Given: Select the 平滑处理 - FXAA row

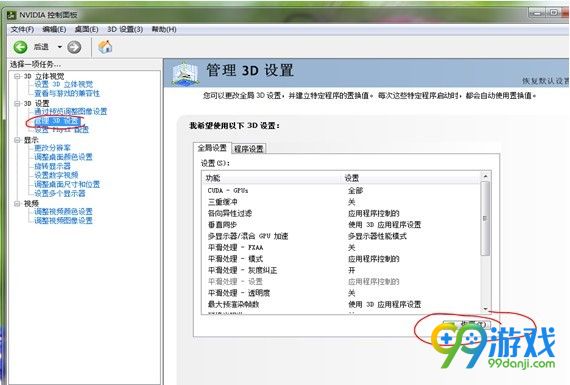Looking at the screenshot, I should 341,248.
